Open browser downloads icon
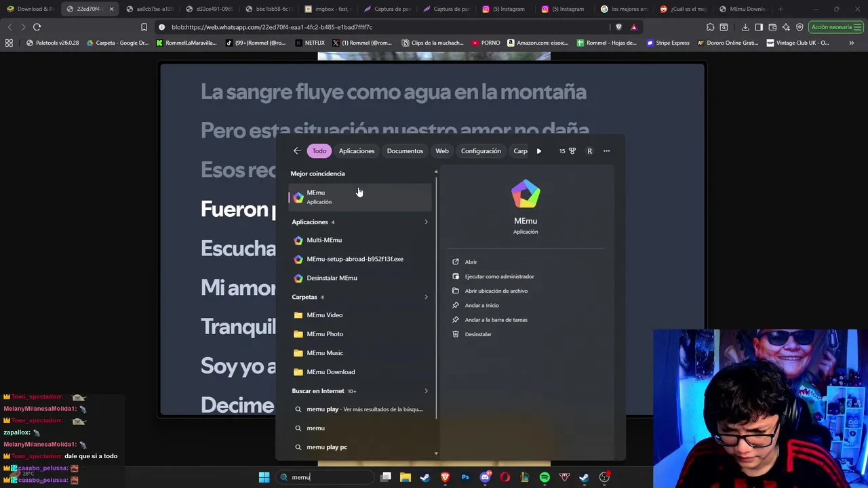Viewport: 868px width, 488px height. tap(745, 27)
